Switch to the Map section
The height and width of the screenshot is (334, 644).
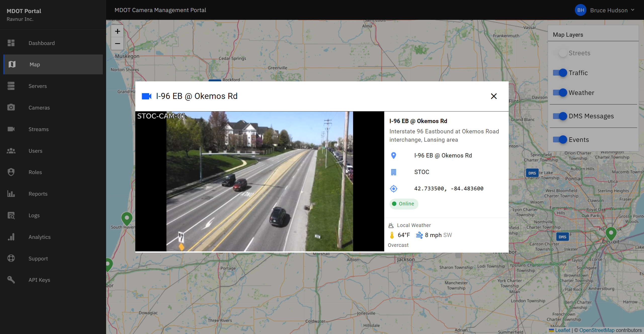pyautogui.click(x=34, y=64)
